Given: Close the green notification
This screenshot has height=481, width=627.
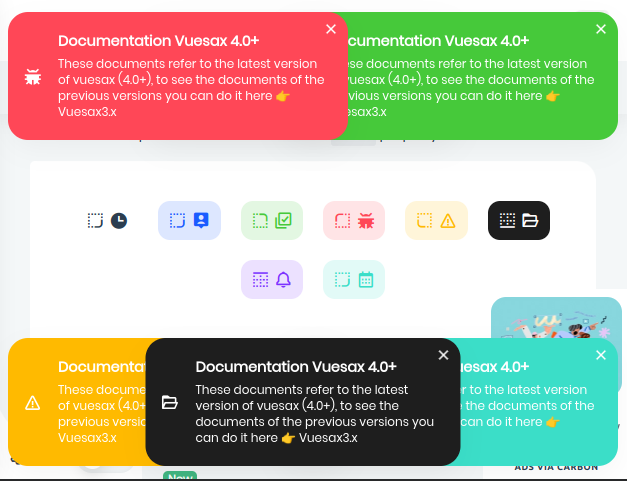Looking at the screenshot, I should (x=601, y=29).
